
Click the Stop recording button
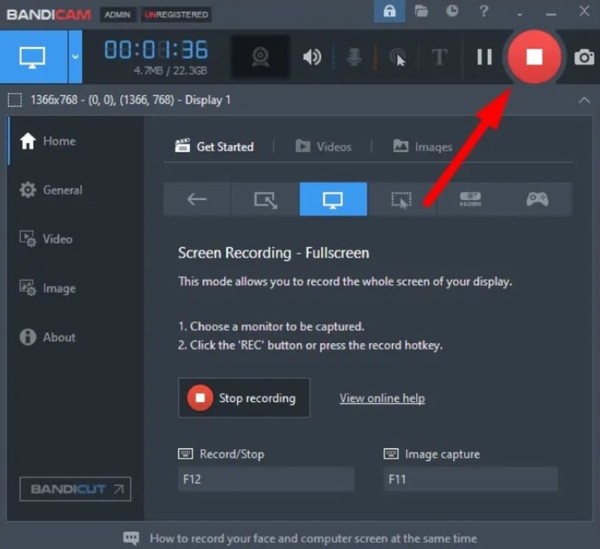pos(244,398)
